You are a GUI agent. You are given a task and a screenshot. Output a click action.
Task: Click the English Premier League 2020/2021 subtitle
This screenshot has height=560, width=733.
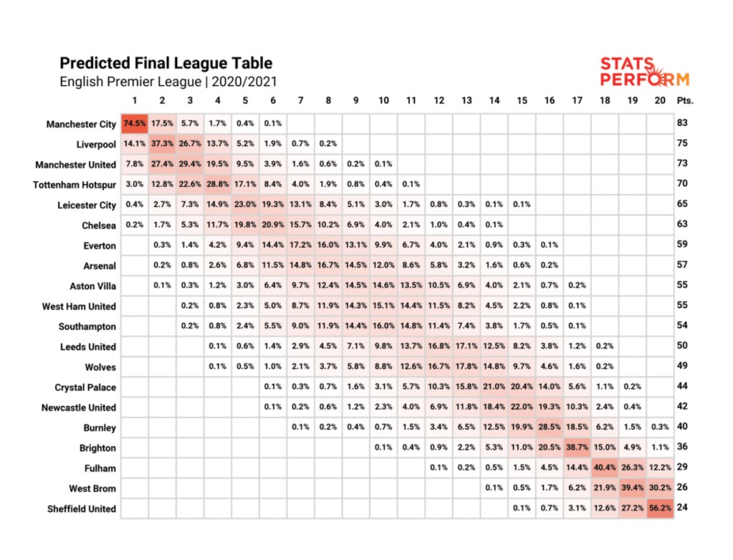(168, 82)
